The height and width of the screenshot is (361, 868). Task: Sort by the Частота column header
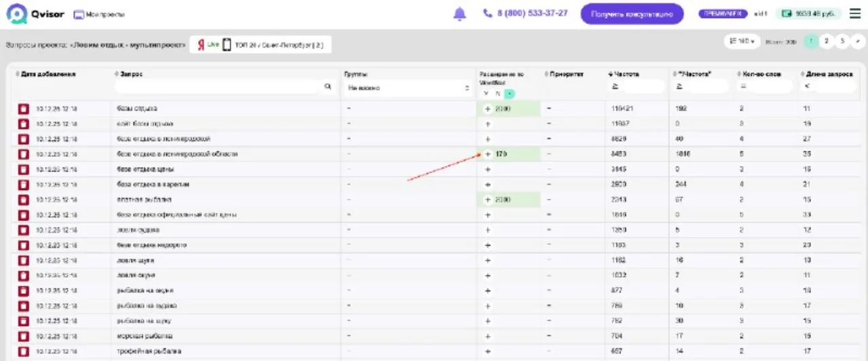(623, 73)
